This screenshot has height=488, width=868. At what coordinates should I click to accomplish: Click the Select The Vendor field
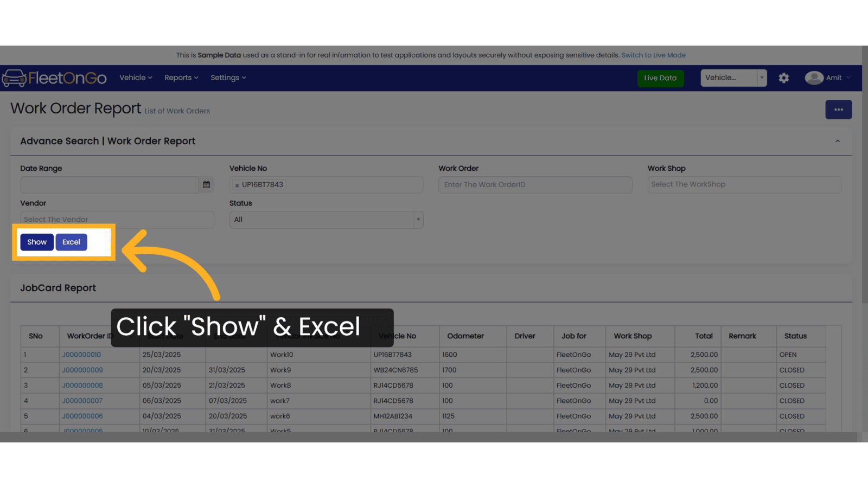click(117, 220)
